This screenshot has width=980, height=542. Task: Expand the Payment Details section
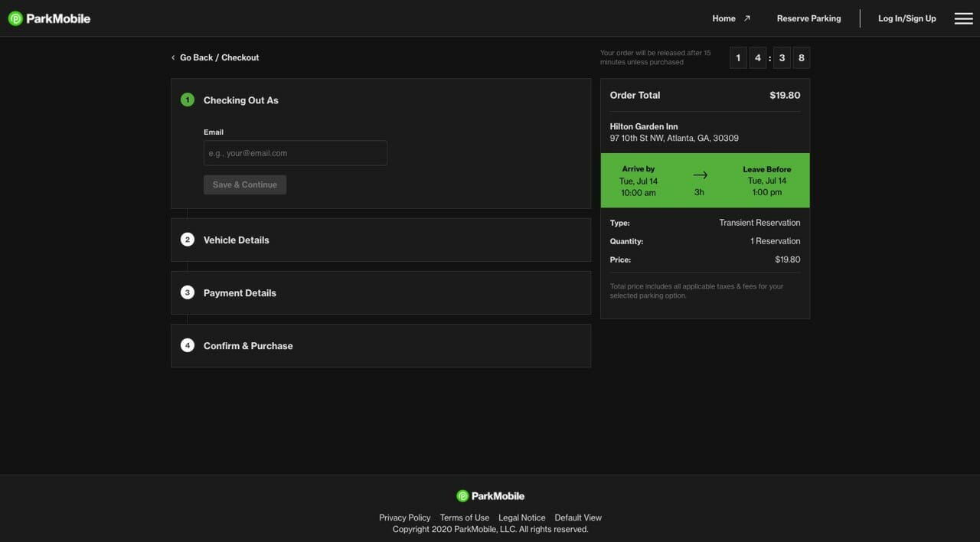point(381,292)
